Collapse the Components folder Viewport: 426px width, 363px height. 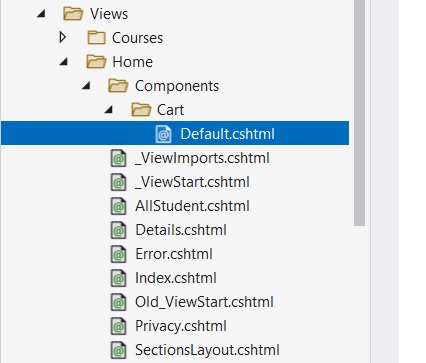[x=86, y=86]
